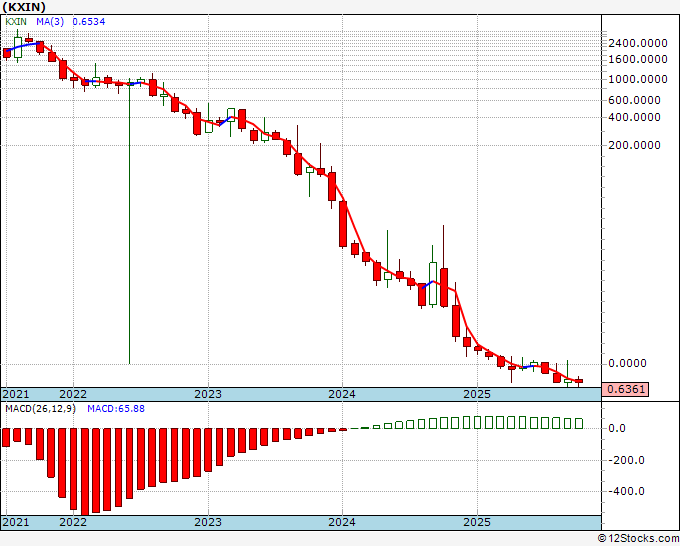The image size is (680, 546).
Task: Click the MACD:65.88 value label
Action: pyautogui.click(x=116, y=409)
